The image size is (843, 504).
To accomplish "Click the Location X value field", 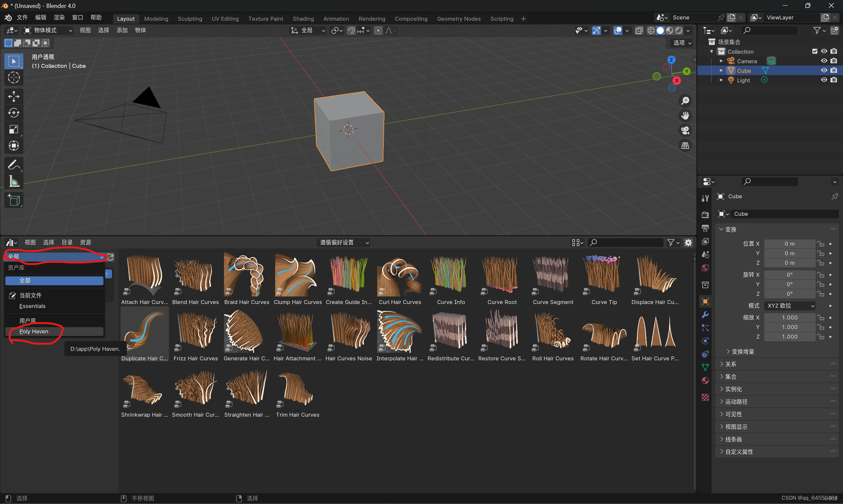I will (789, 244).
